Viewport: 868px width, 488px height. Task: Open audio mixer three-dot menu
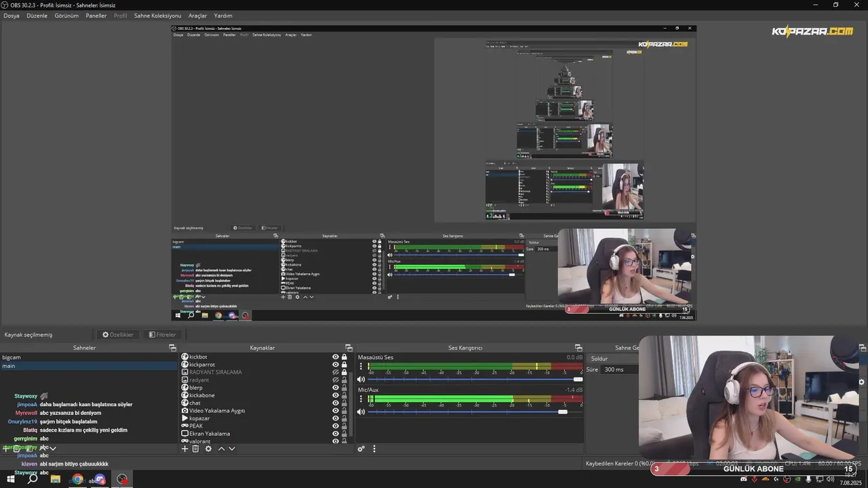(x=374, y=449)
